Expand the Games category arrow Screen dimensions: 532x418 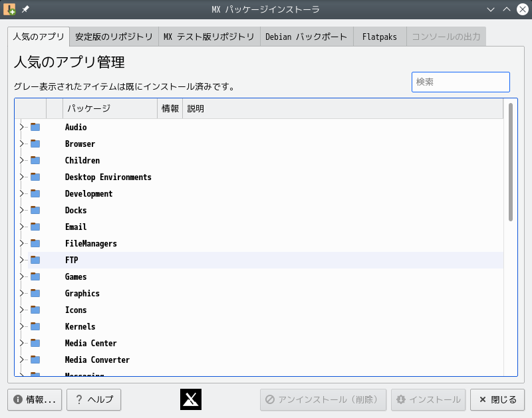pos(22,276)
